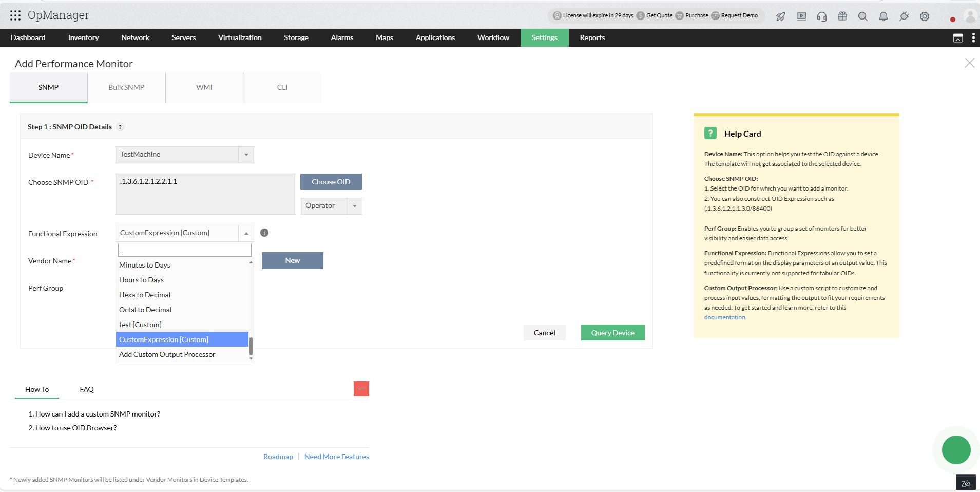Click the Help Card question icon
The height and width of the screenshot is (492, 980).
pyautogui.click(x=710, y=134)
